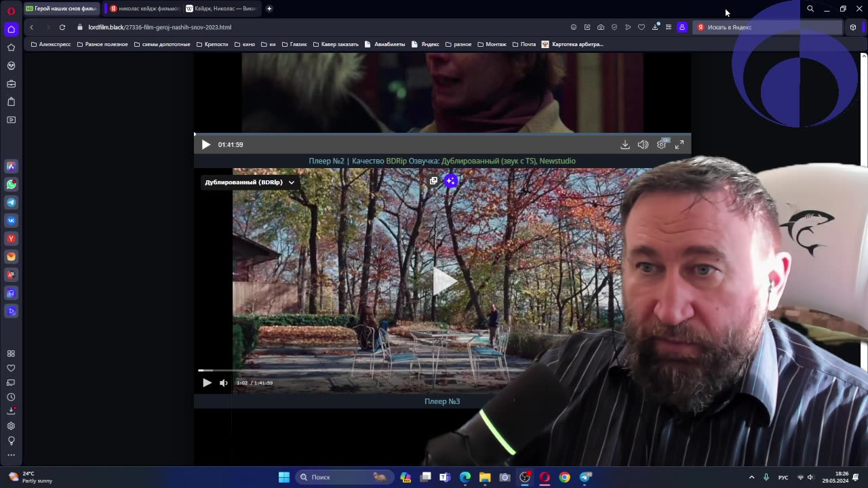868x488 pixels.
Task: Seek on player one progress bar
Action: pyautogui.click(x=442, y=134)
